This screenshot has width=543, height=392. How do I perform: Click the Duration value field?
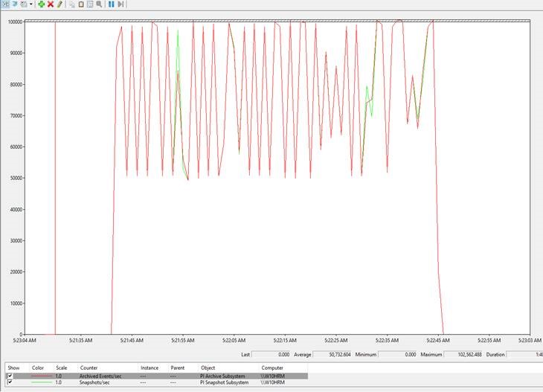[524, 354]
